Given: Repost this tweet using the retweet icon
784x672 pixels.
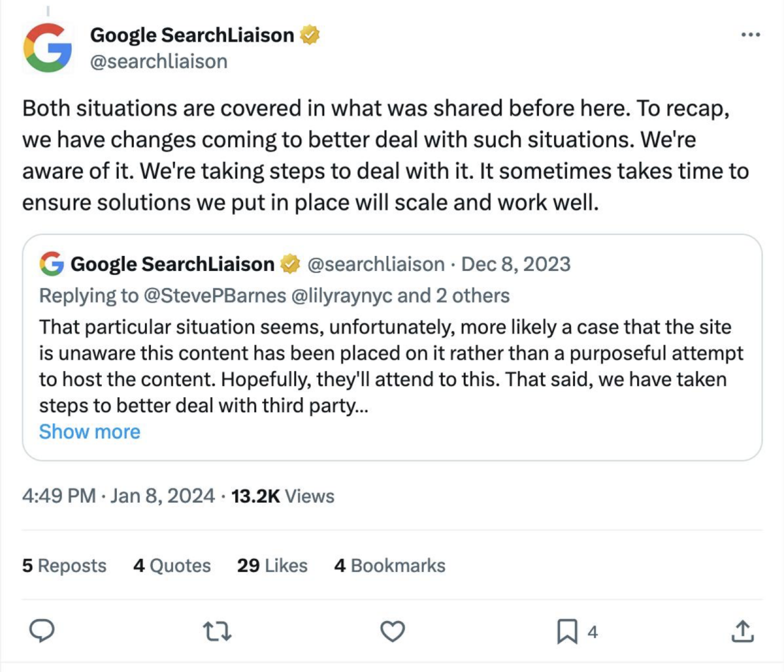Looking at the screenshot, I should 217,632.
